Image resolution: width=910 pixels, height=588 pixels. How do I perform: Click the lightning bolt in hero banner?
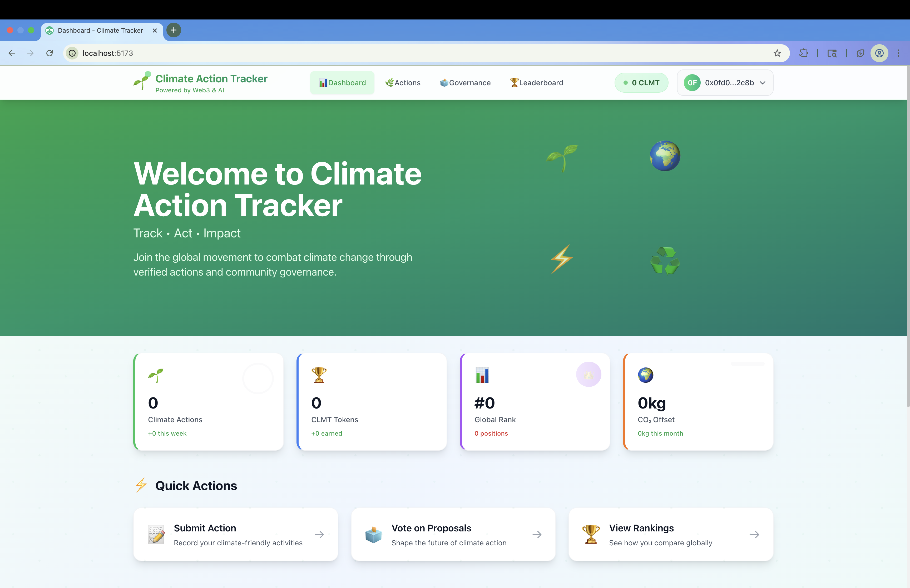click(562, 260)
